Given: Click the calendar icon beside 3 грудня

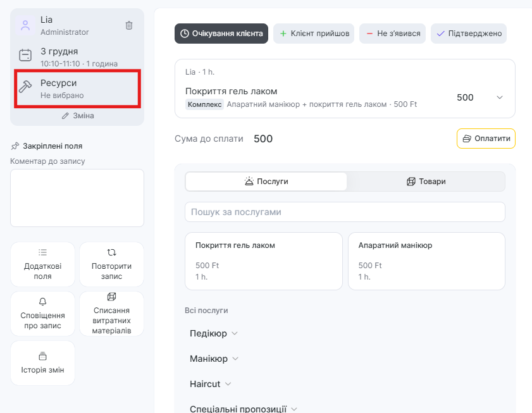Looking at the screenshot, I should 25,56.
